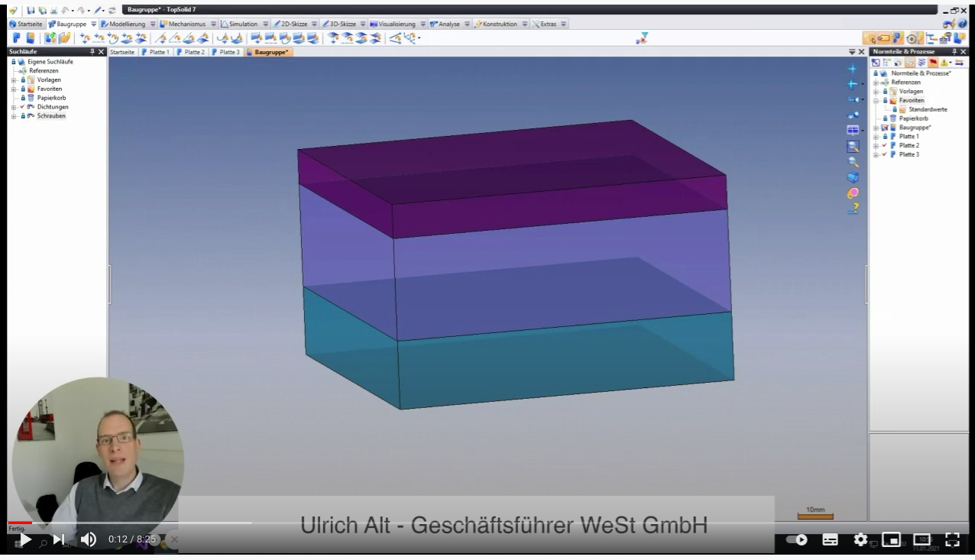Open YouTube video settings gear
The width and height of the screenshot is (975, 560).
pyautogui.click(x=860, y=539)
